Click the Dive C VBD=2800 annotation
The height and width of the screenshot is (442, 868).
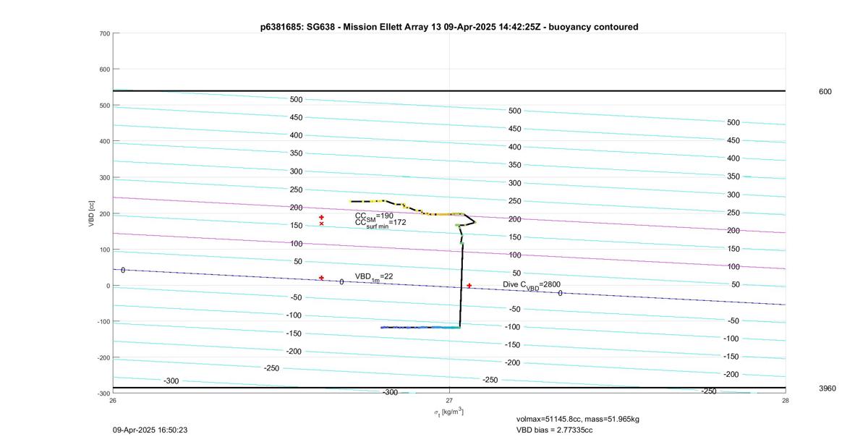point(532,286)
